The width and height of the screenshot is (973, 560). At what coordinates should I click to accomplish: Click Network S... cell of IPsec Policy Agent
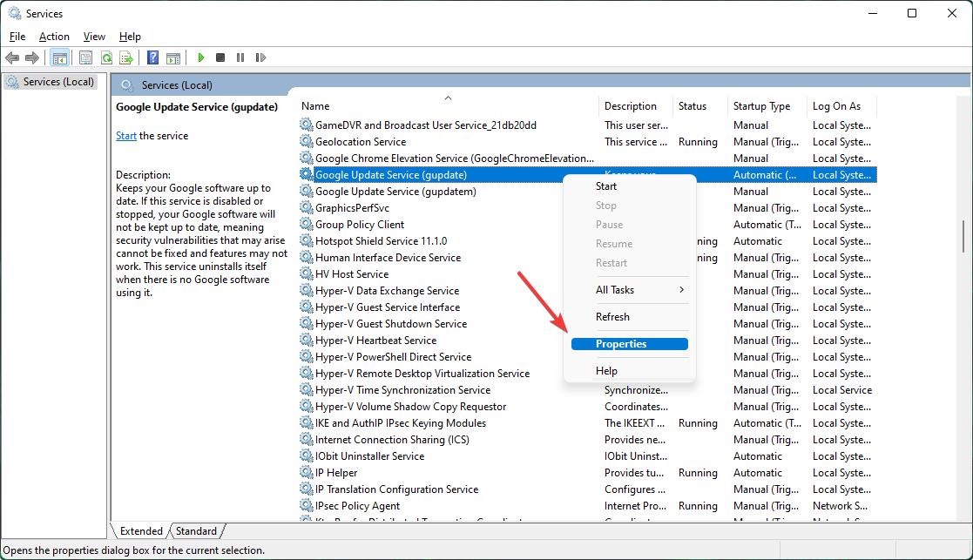841,505
